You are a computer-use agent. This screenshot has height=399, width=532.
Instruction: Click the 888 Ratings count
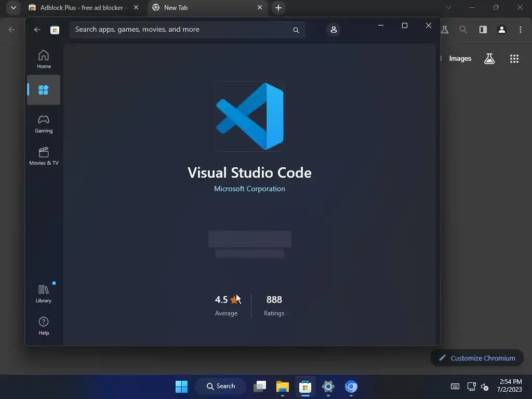[x=274, y=305]
